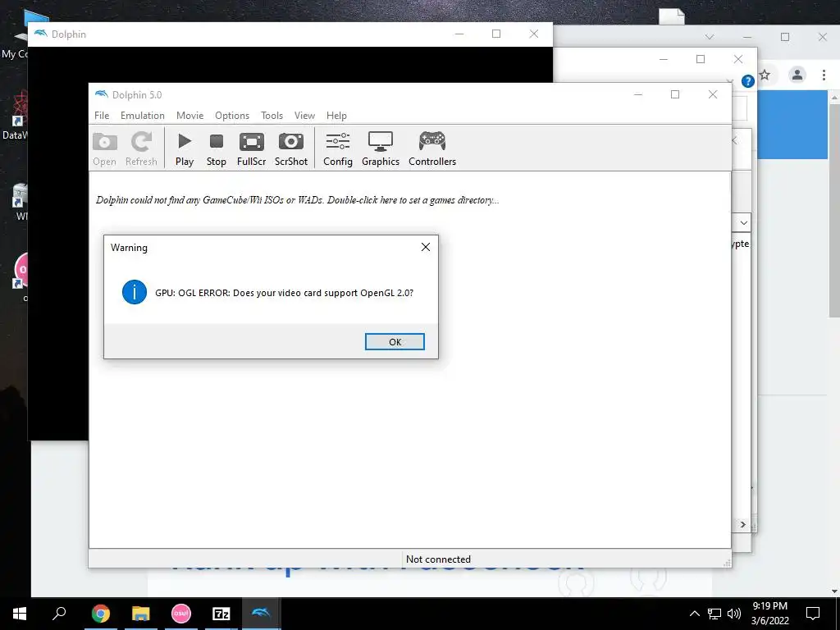The width and height of the screenshot is (840, 630).
Task: Click the Chrome tab search chevron
Action: pos(710,37)
